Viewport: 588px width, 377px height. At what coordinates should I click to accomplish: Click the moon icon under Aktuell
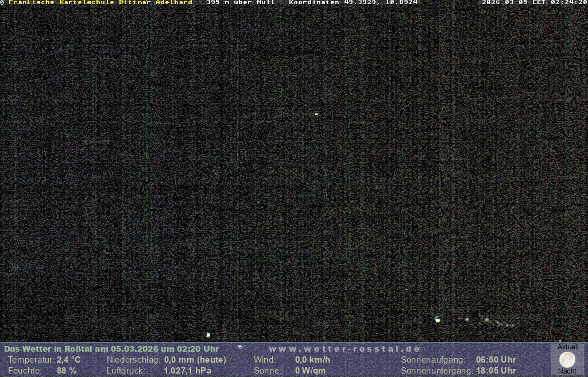567,360
